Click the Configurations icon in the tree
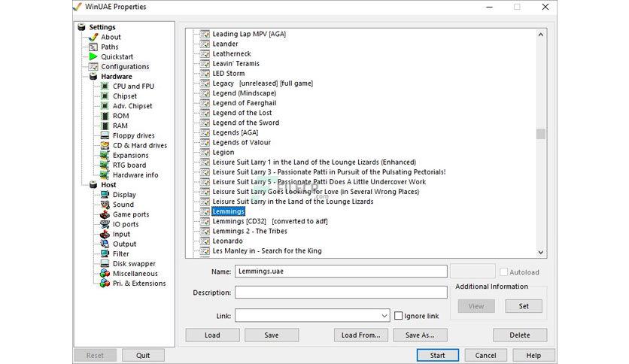Image resolution: width=629 pixels, height=364 pixels. (x=93, y=66)
